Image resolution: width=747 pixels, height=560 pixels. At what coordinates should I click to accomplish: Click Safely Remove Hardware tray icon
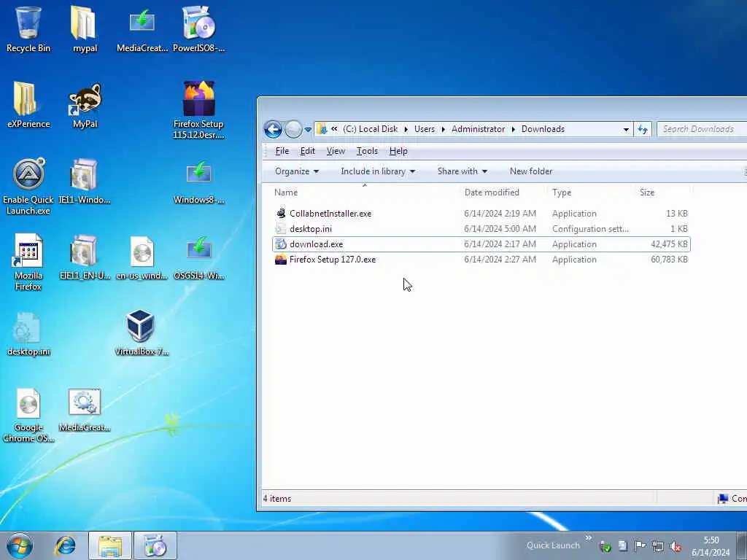point(605,545)
